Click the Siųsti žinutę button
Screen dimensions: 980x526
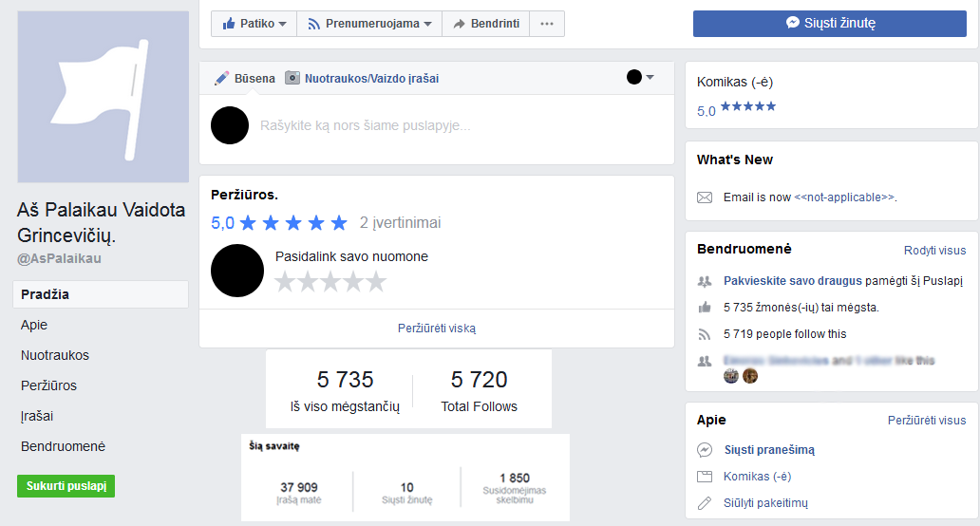[829, 23]
